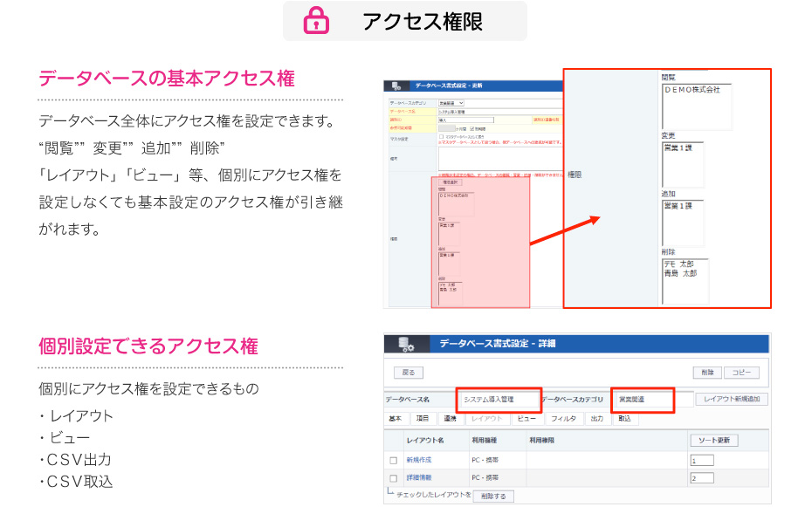Open the 出力 tab
This screenshot has height=507, width=812.
(597, 419)
